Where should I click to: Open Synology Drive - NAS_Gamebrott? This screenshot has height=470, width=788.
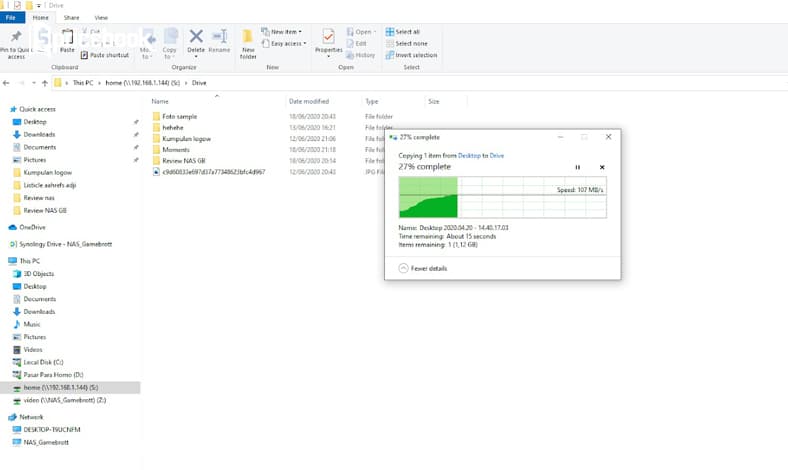(65, 244)
